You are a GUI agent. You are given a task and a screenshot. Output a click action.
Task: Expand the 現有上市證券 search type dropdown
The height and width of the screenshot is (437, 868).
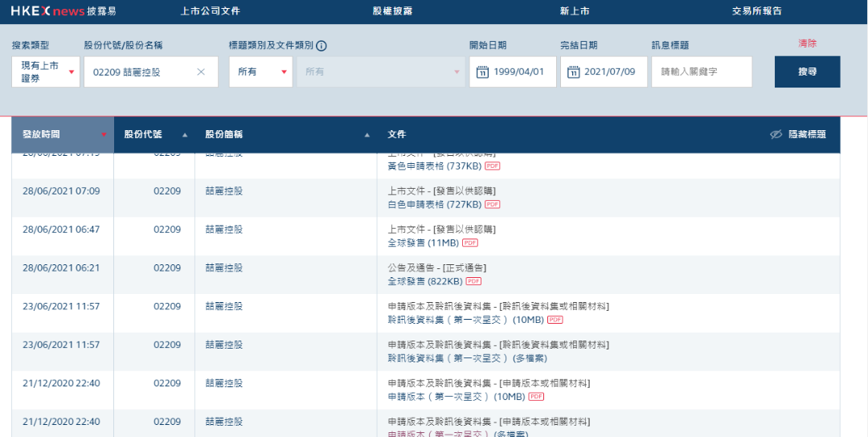(46, 72)
